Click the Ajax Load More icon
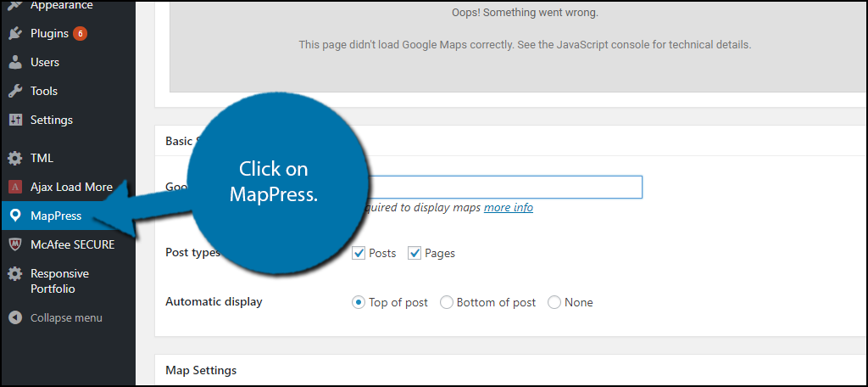The height and width of the screenshot is (387, 868). click(15, 187)
